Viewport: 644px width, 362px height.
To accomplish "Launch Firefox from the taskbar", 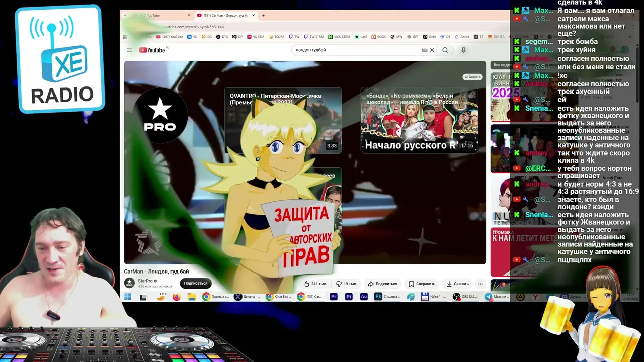I will [176, 297].
